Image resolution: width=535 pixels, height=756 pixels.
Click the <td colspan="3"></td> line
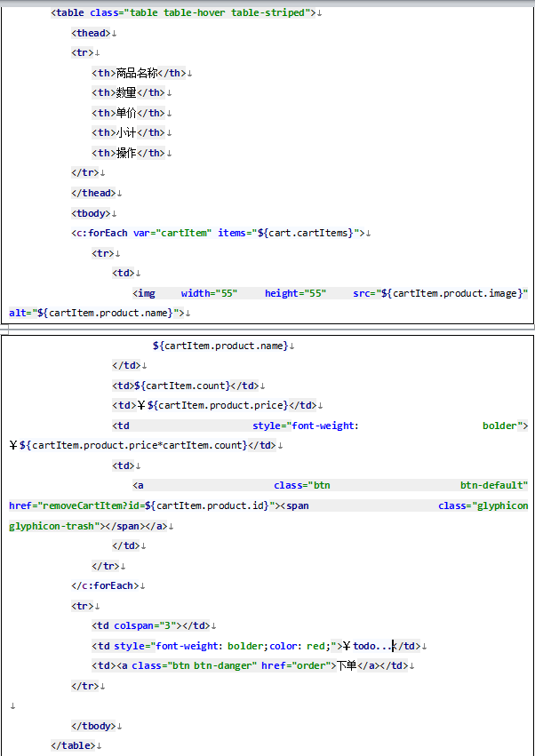point(150,625)
